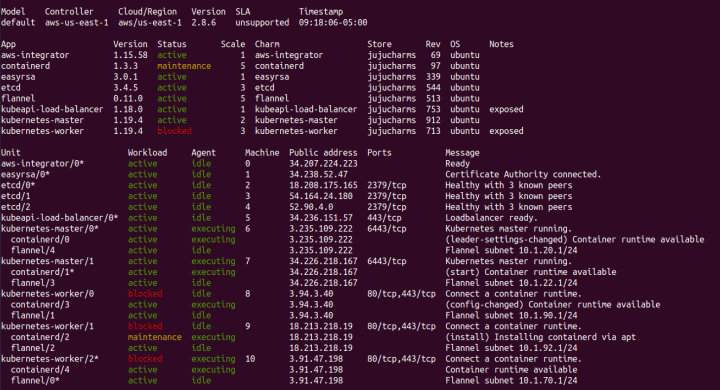Image resolution: width=720 pixels, height=390 pixels.
Task: Click the '(start) Container runtime available' message
Action: [x=530, y=272]
